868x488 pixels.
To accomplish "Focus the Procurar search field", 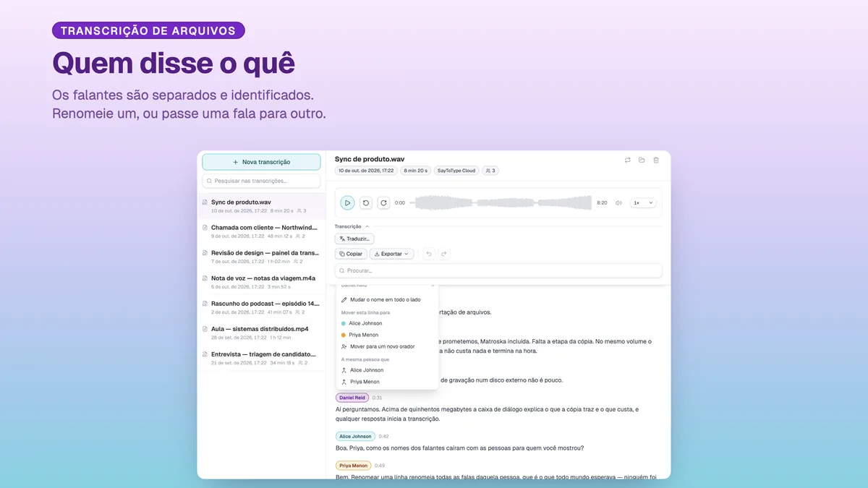I will [498, 270].
